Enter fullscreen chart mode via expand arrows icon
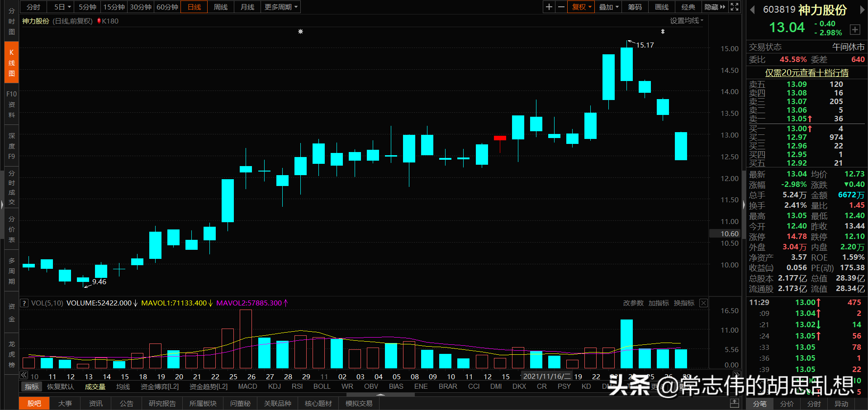 (734, 7)
